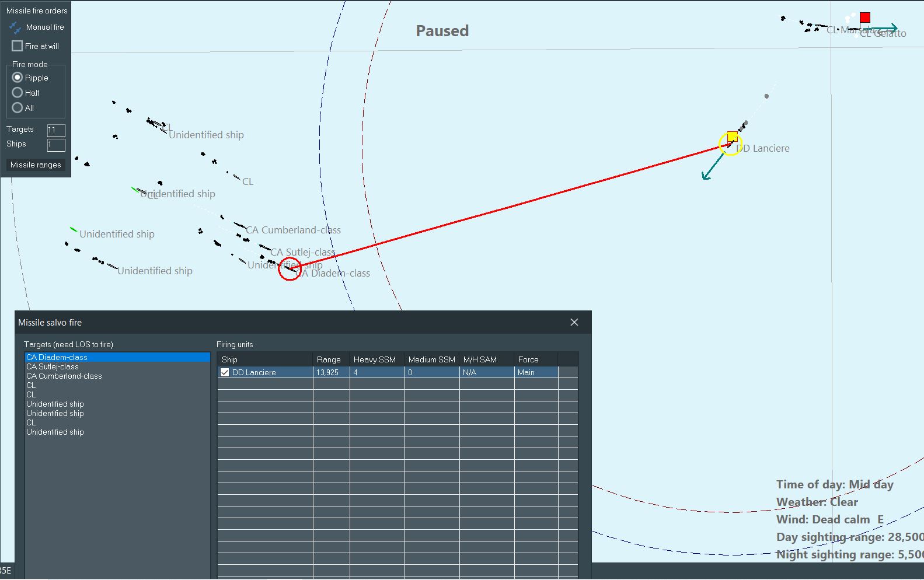This screenshot has height=580, width=924.
Task: Select All fire mode
Action: tap(18, 107)
